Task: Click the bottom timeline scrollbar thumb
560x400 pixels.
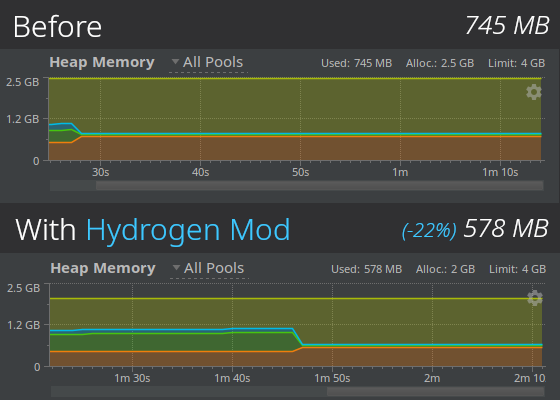Action: coord(435,392)
